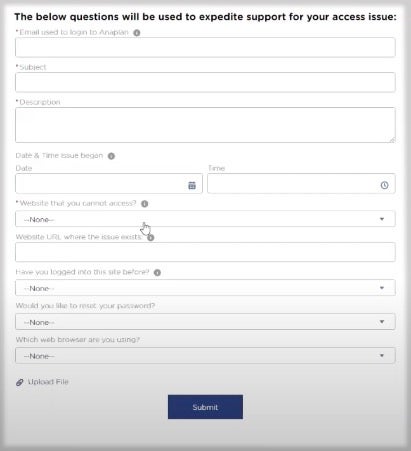Image resolution: width=411 pixels, height=451 pixels.
Task: Open the clock icon in Time field
Action: click(384, 185)
